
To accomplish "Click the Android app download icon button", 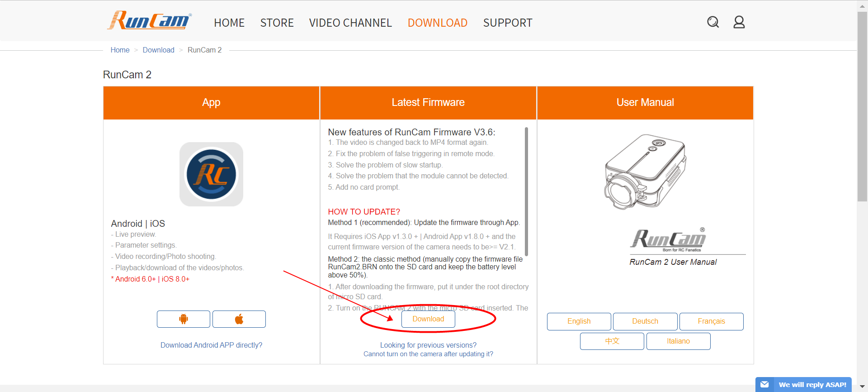I will tap(183, 319).
